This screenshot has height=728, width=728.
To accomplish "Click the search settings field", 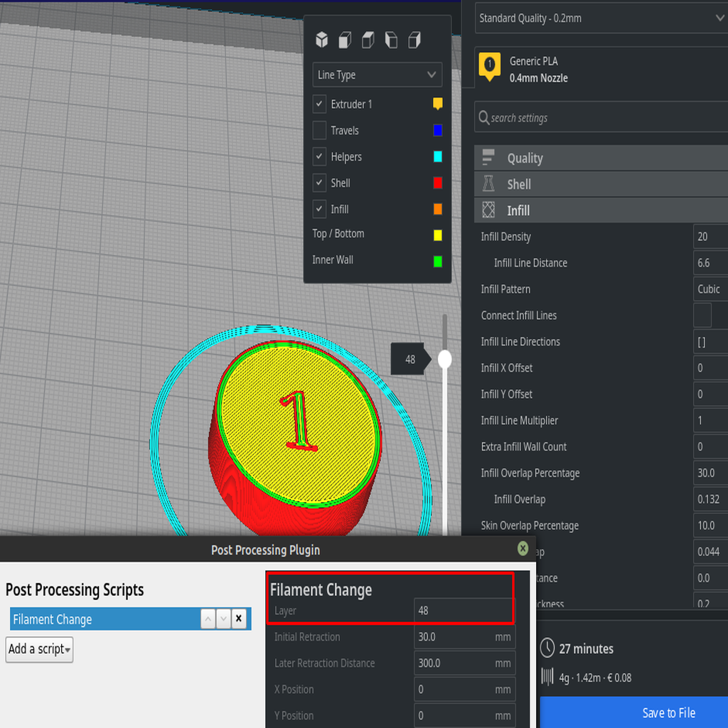I will pos(601,117).
